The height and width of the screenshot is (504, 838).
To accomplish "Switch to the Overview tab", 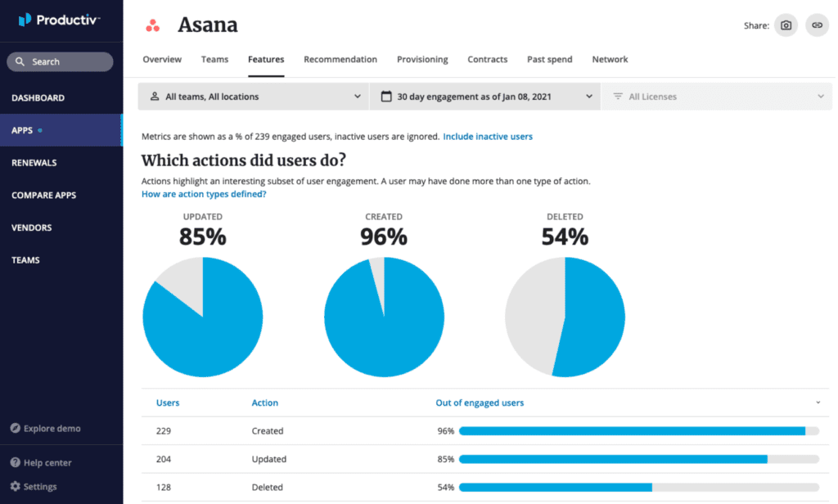I will point(162,60).
